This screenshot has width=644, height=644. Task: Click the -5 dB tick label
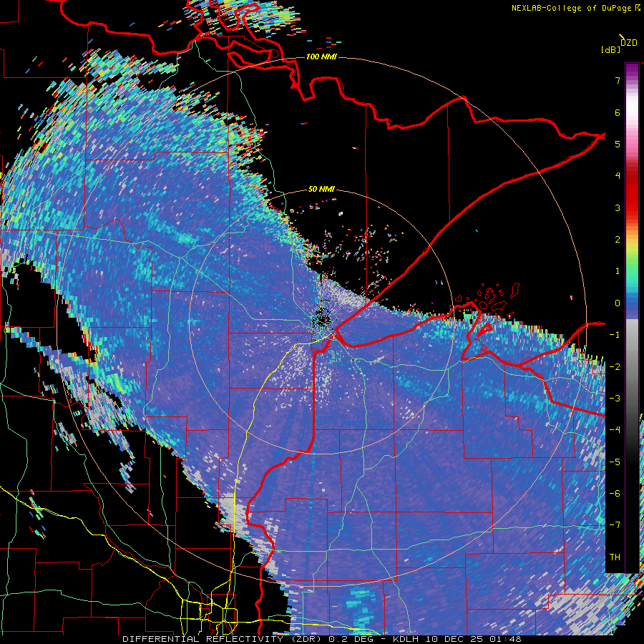point(615,462)
